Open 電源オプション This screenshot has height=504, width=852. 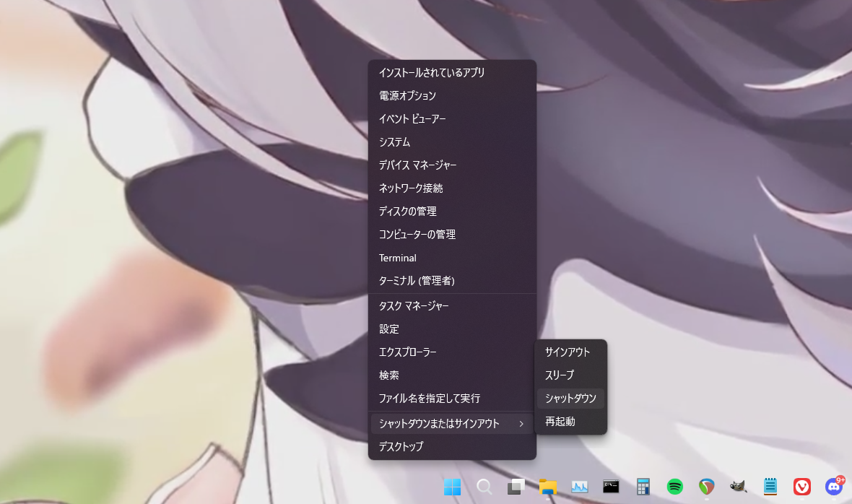tap(452, 95)
